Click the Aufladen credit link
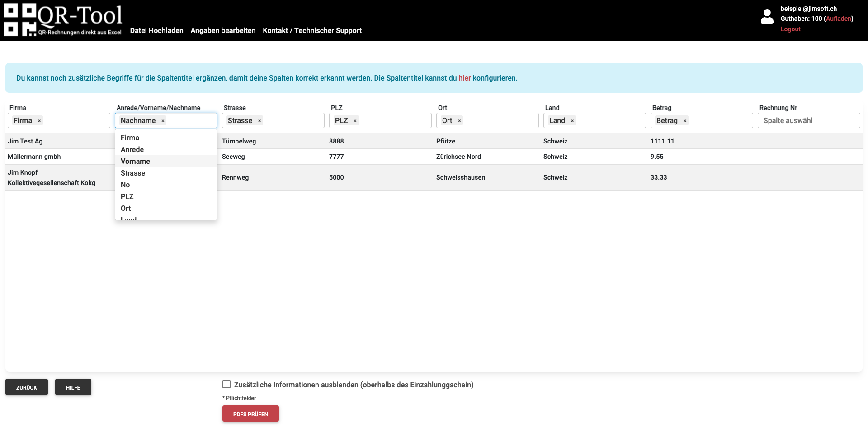Screen dimensions: 868x429 pyautogui.click(x=839, y=19)
